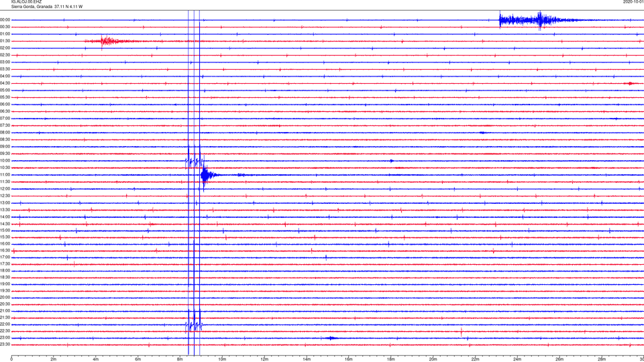This screenshot has width=644, height=362.
Task: Click the 01:00 trace time label
Action: [x=5, y=34]
